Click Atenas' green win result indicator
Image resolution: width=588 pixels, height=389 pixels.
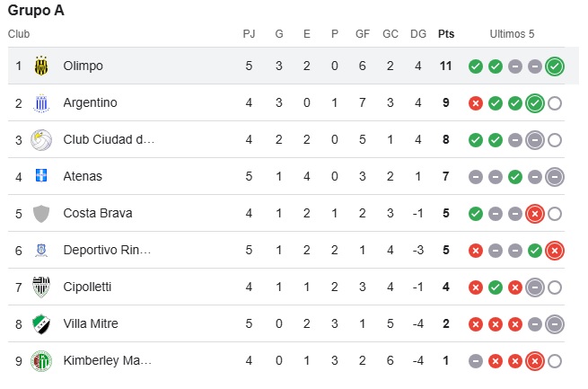click(x=515, y=177)
